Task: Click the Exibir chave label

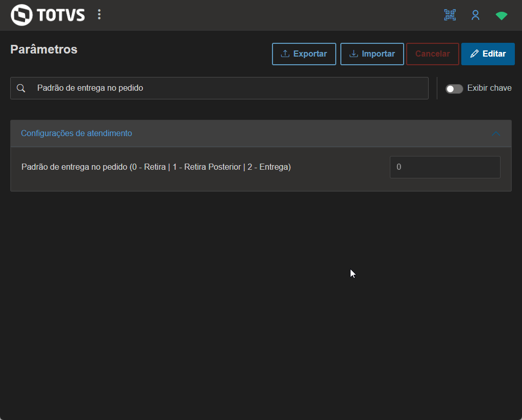Action: (x=489, y=88)
